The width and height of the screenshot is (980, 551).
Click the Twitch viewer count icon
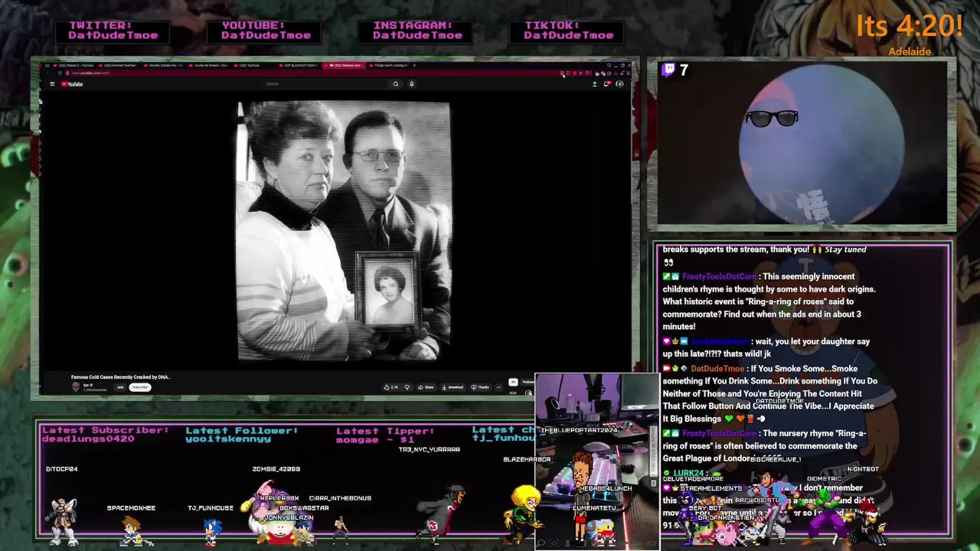pyautogui.click(x=668, y=70)
